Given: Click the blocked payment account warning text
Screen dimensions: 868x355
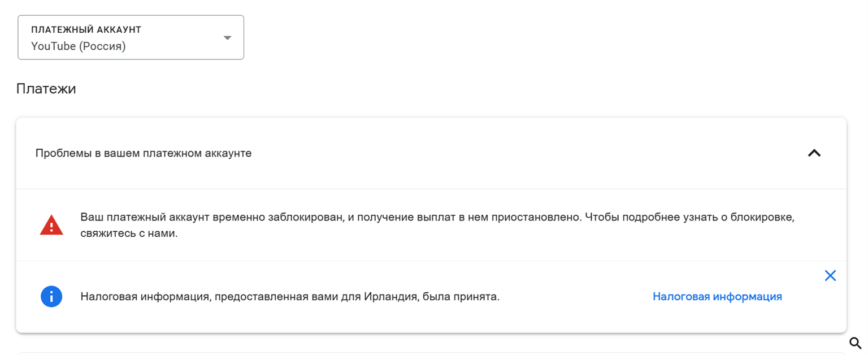Looking at the screenshot, I should pyautogui.click(x=437, y=225).
